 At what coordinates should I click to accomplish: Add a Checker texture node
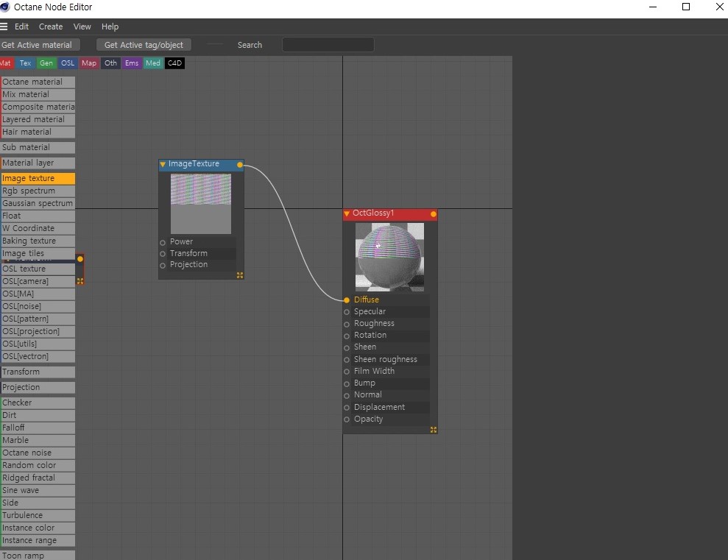[38, 403]
